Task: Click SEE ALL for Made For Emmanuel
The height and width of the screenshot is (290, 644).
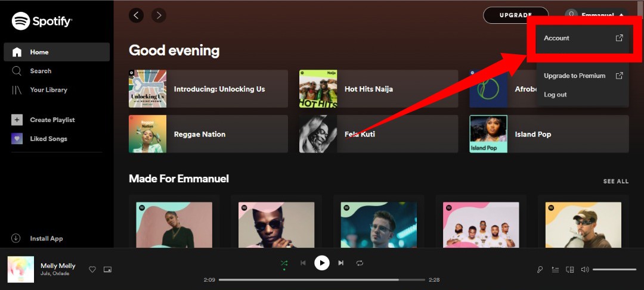Action: tap(615, 181)
